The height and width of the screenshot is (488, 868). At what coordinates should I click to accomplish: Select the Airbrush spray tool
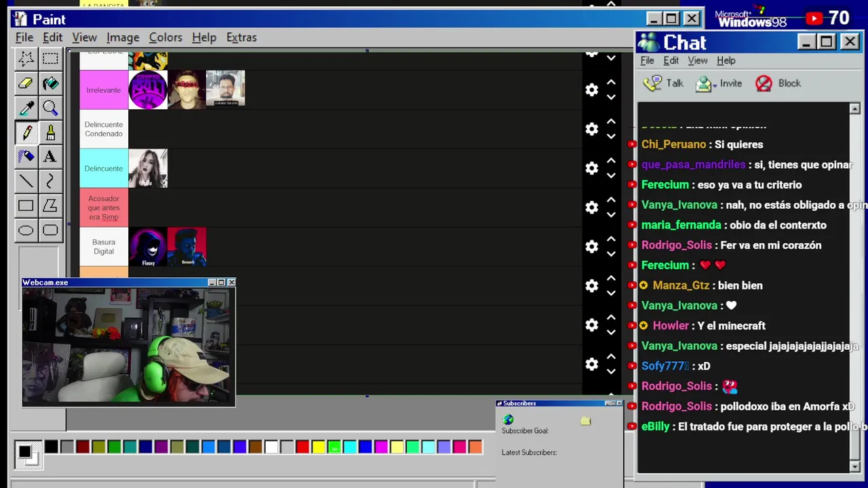pos(26,157)
